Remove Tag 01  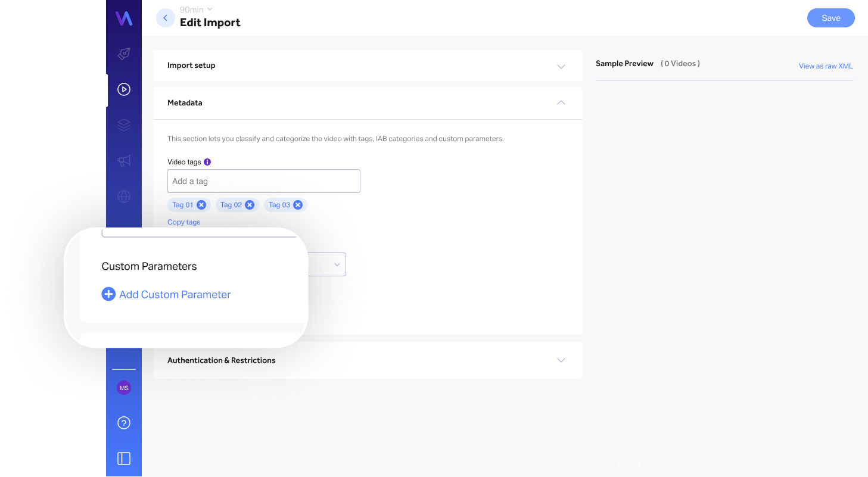pyautogui.click(x=201, y=205)
